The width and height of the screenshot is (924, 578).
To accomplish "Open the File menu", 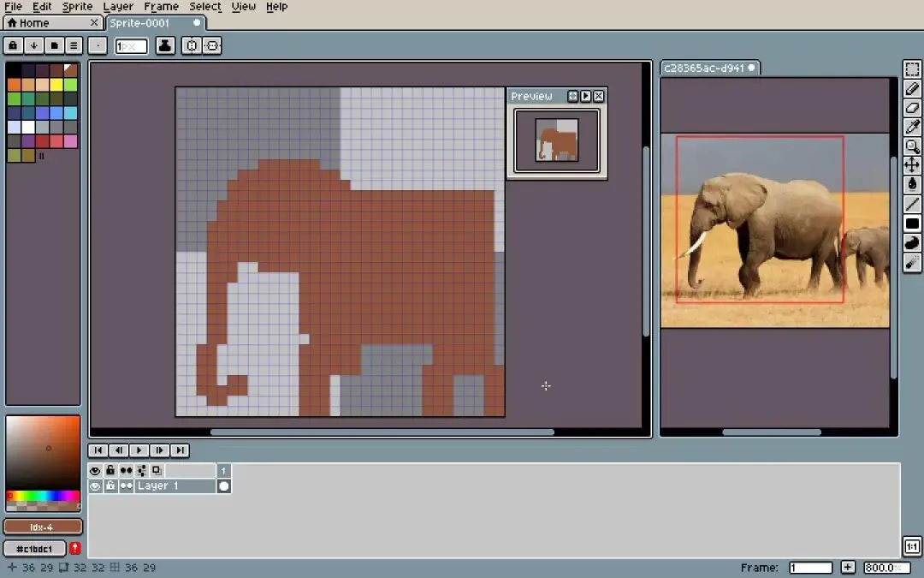I will (13, 7).
